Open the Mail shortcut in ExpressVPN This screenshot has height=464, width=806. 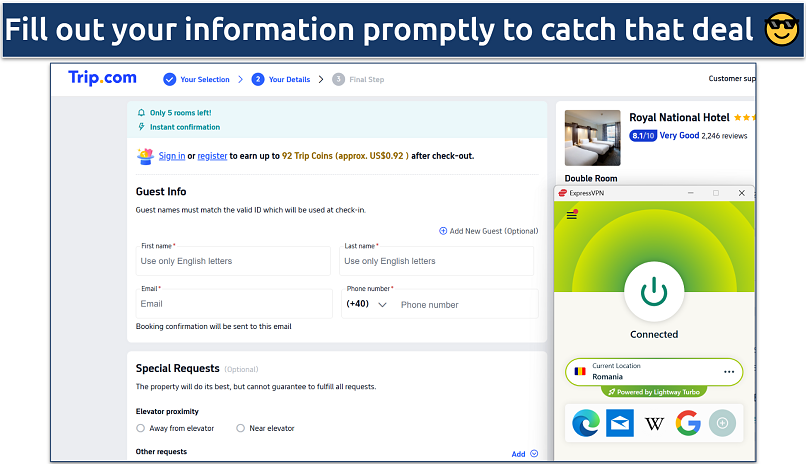point(620,424)
